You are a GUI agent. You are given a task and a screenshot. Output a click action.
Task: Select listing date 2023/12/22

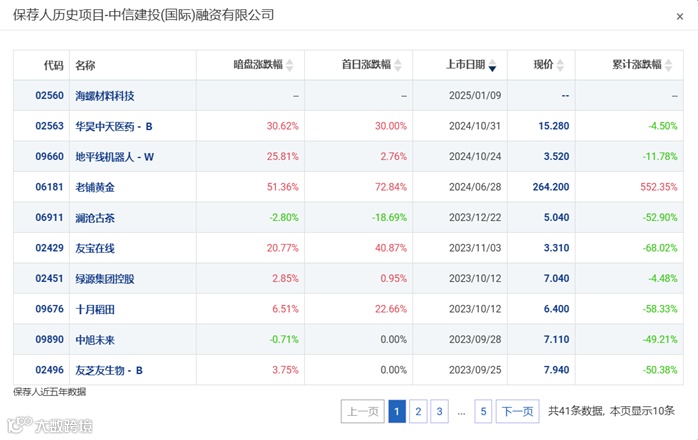(x=475, y=218)
